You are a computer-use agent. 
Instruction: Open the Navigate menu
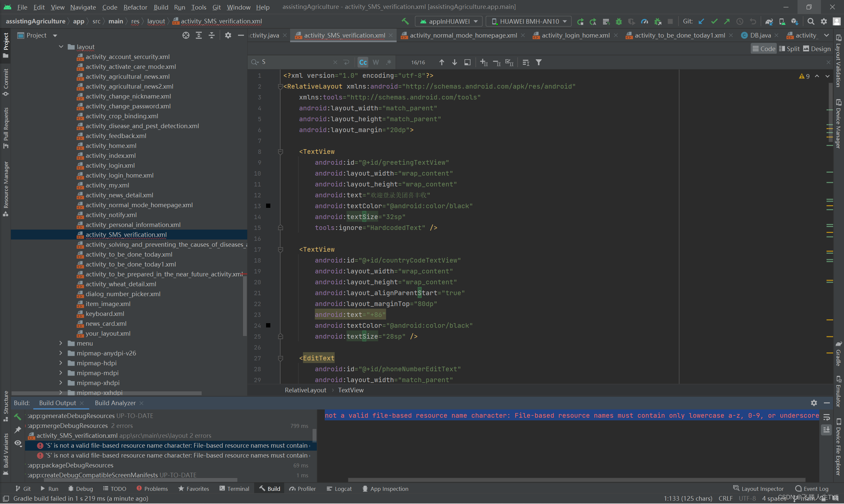pos(83,7)
